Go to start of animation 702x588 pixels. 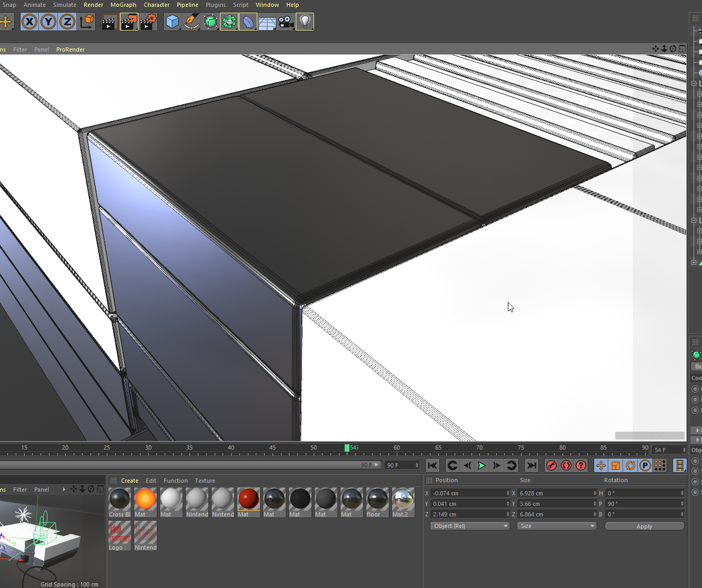[433, 465]
